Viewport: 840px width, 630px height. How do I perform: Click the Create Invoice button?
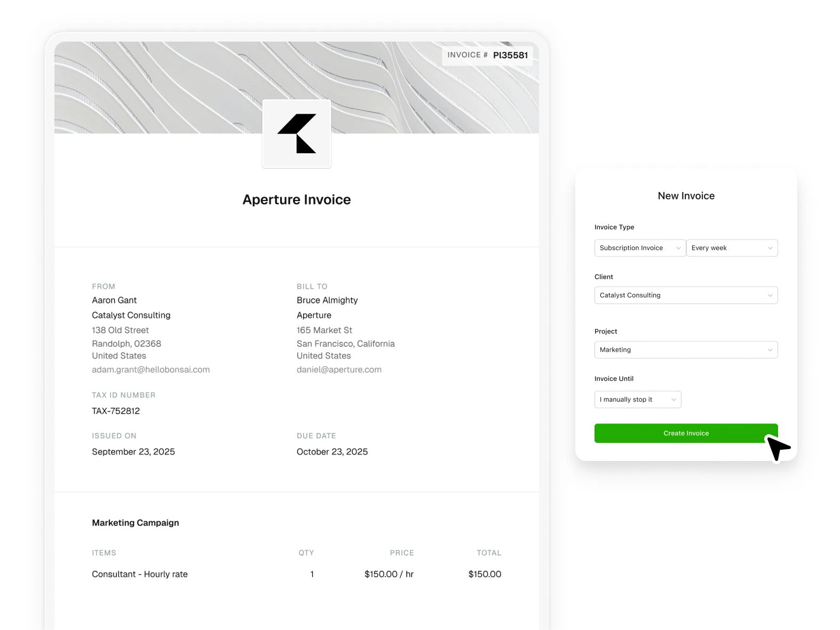tap(686, 433)
